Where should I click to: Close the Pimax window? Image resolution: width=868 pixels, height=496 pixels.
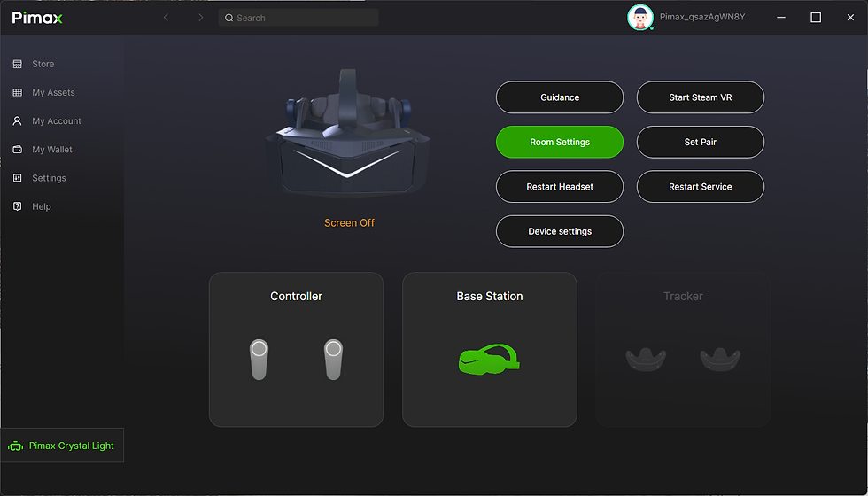pyautogui.click(x=850, y=18)
